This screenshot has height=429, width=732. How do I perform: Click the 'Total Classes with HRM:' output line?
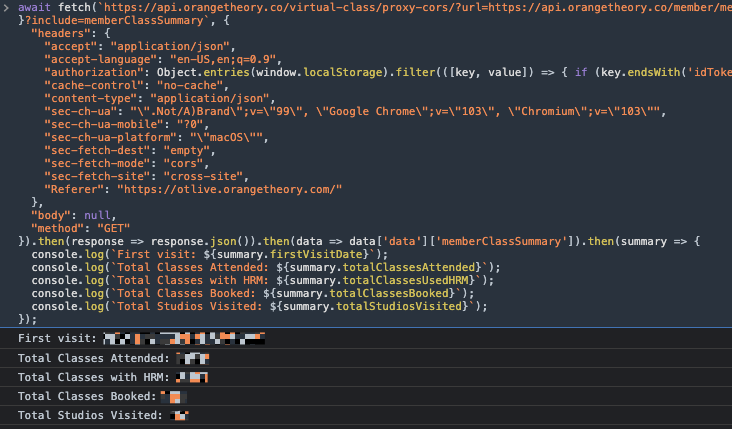tap(366, 377)
